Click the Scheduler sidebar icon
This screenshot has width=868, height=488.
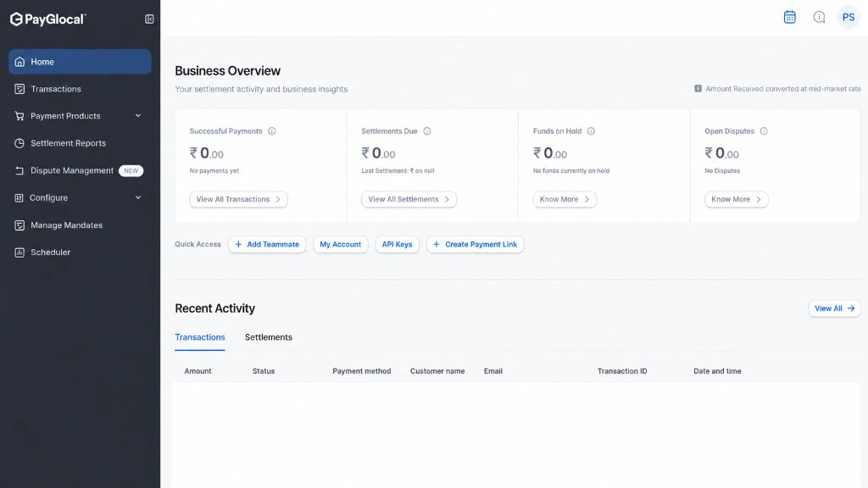tap(20, 252)
